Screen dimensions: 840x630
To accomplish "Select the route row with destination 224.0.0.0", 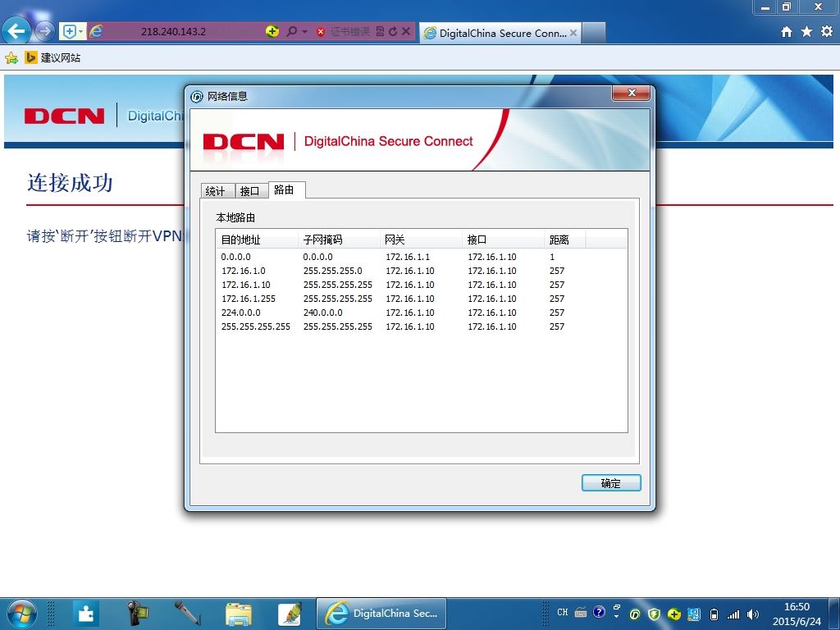I will [421, 313].
